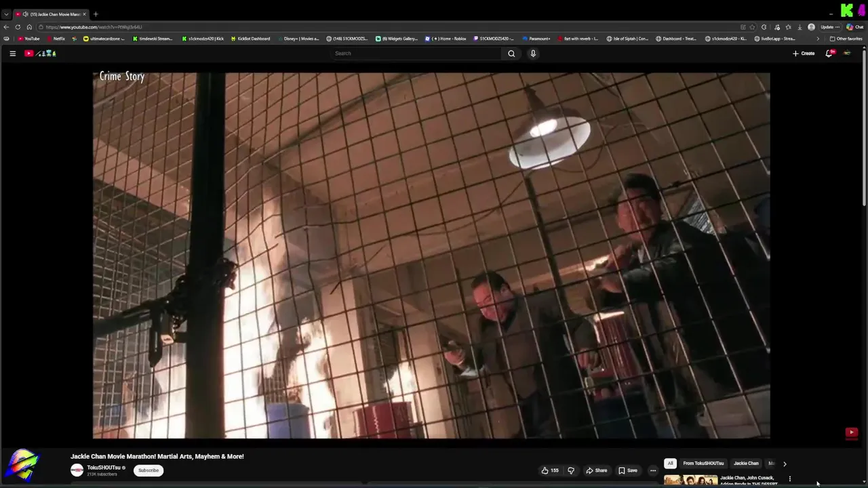The height and width of the screenshot is (488, 868).
Task: Open the Paramount+ bookmark
Action: (536, 39)
